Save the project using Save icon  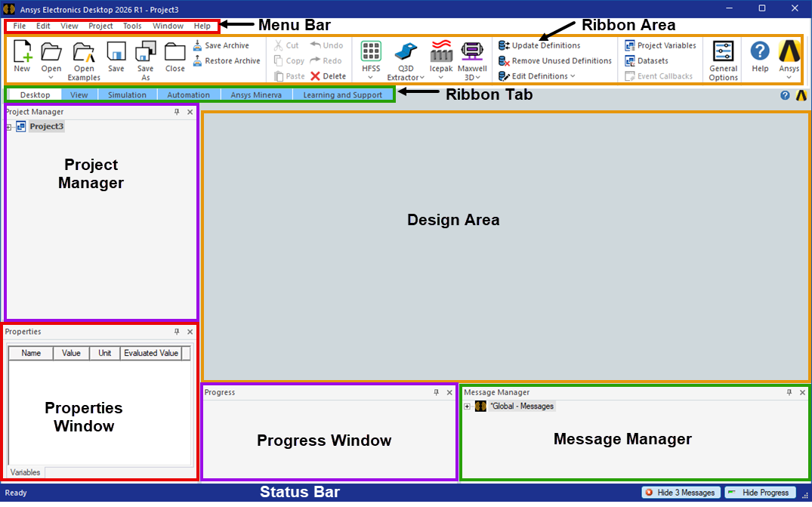(x=116, y=52)
